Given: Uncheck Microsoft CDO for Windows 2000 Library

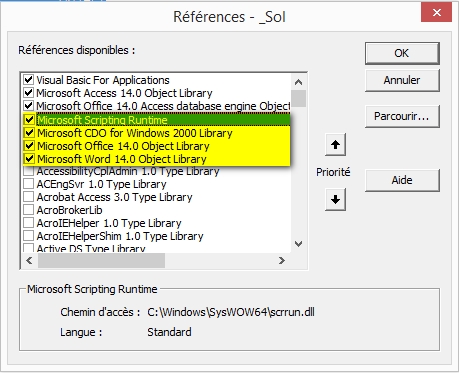Looking at the screenshot, I should coord(29,133).
